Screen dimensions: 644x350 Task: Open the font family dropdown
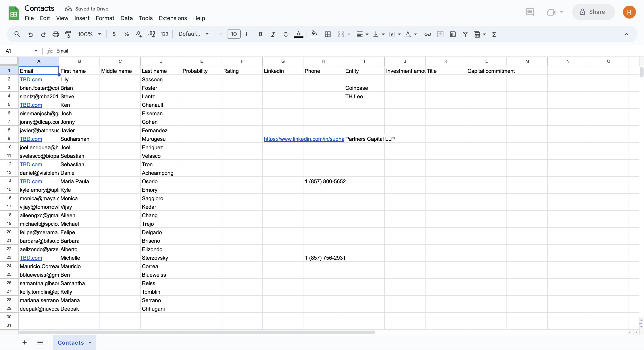(193, 34)
